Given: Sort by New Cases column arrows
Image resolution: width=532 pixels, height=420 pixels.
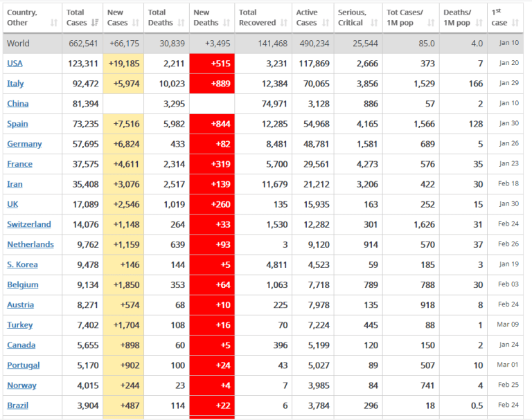Looking at the screenshot, I should [136, 23].
